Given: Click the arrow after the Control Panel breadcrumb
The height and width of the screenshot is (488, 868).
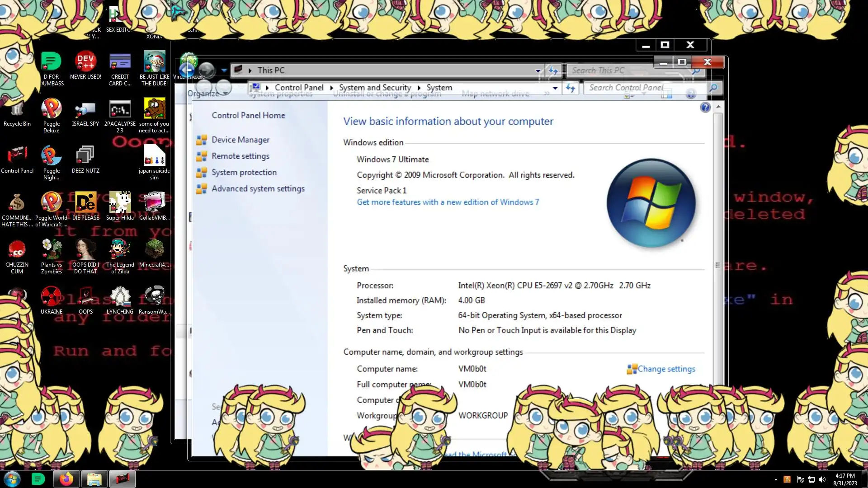Looking at the screenshot, I should tap(331, 88).
